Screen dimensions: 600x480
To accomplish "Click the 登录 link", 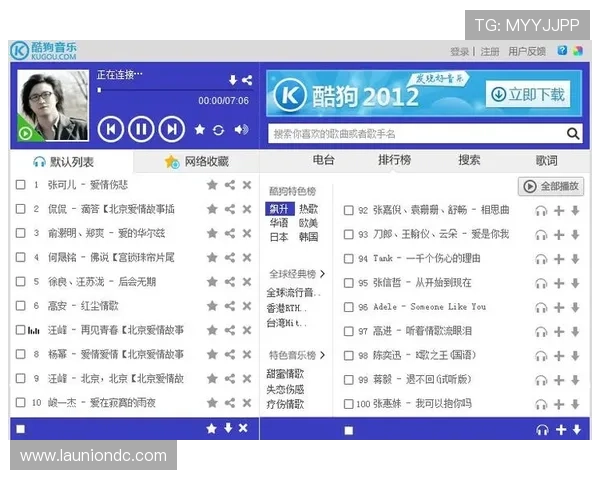I will pos(460,52).
